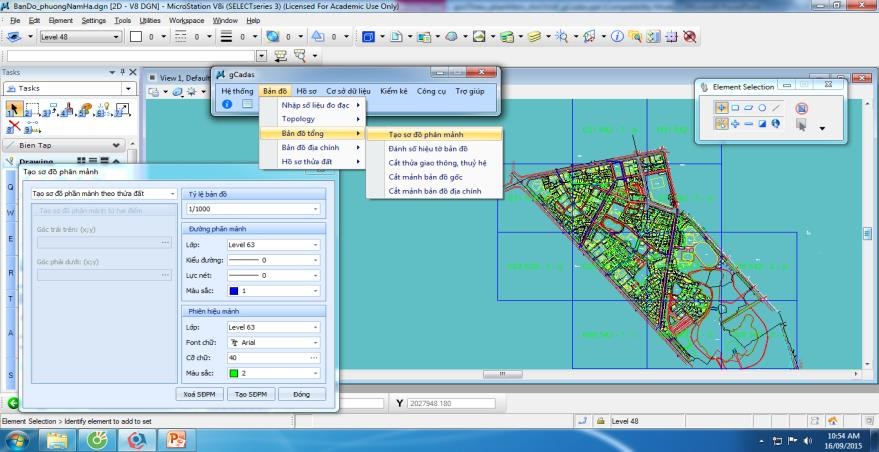Toggle the Invert selection mode button
The height and width of the screenshot is (452, 879).
762,124
